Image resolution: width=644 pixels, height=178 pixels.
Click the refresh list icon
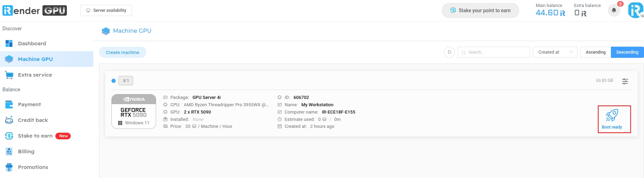click(x=449, y=52)
